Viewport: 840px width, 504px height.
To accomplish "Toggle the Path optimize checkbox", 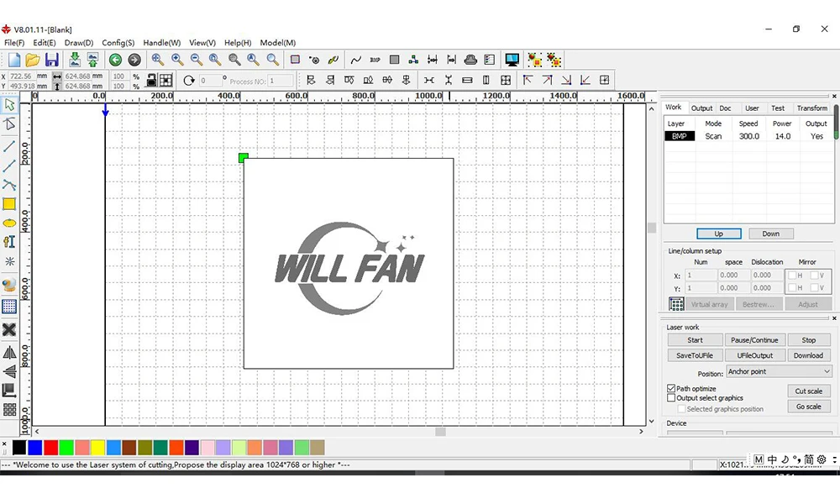I will tap(671, 388).
